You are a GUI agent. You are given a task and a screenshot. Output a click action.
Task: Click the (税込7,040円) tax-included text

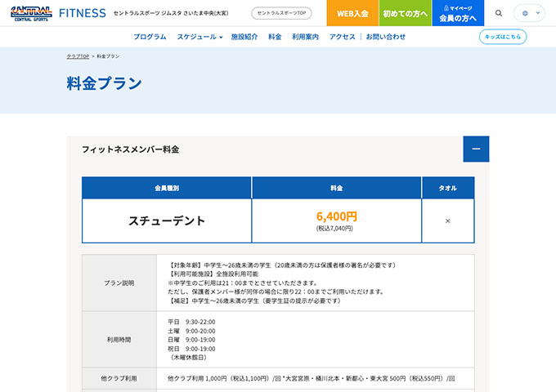(x=334, y=229)
